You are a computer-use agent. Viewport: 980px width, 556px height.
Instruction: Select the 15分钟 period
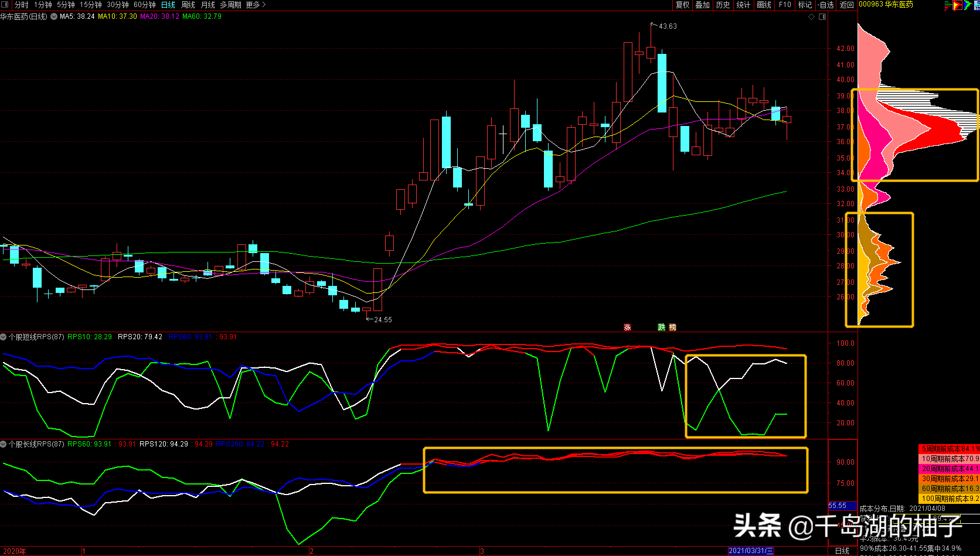(x=91, y=5)
